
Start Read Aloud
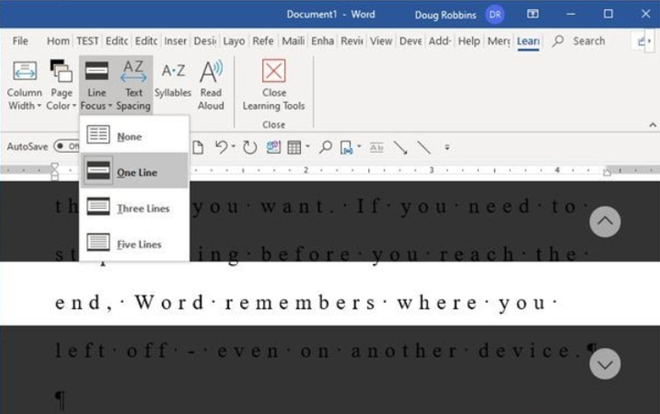(211, 85)
